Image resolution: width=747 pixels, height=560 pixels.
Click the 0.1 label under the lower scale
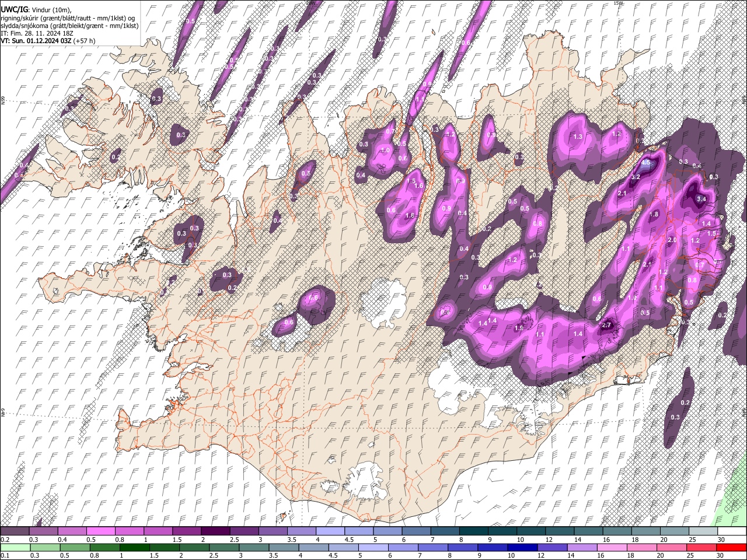(4, 556)
